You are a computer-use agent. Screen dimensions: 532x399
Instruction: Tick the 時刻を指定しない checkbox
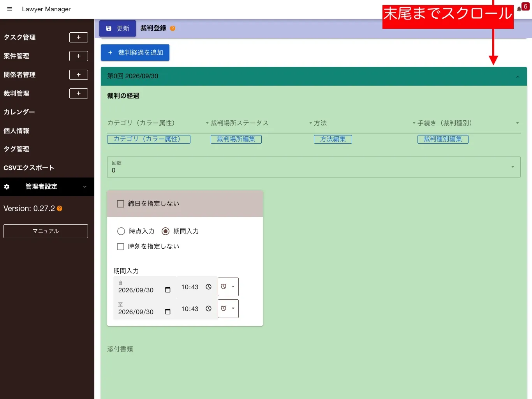tap(121, 246)
